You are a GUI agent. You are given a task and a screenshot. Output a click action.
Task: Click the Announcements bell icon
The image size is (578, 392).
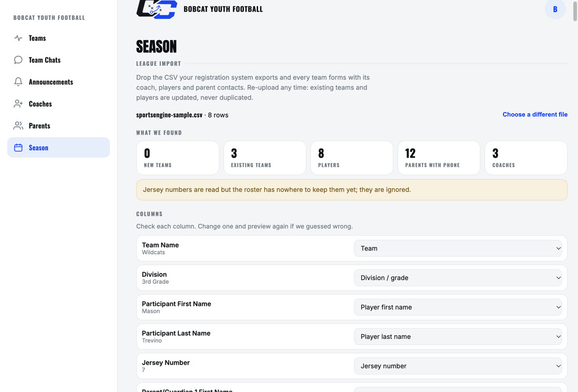(18, 81)
